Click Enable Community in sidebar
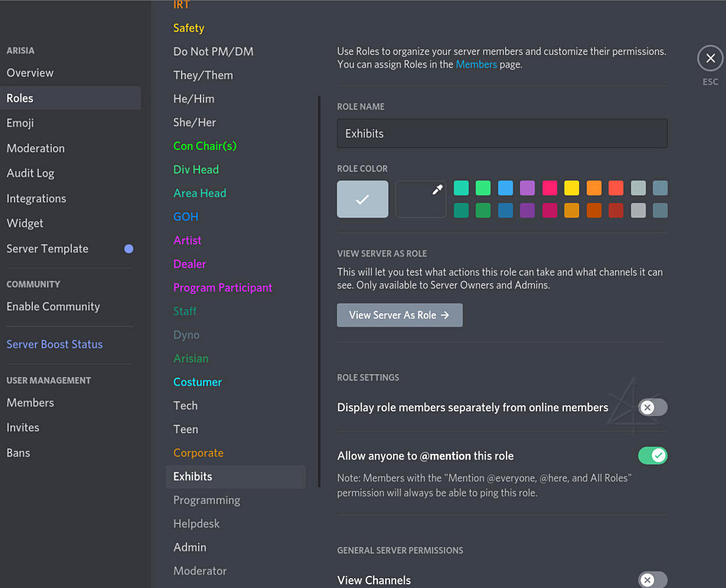This screenshot has height=588, width=726. point(53,306)
